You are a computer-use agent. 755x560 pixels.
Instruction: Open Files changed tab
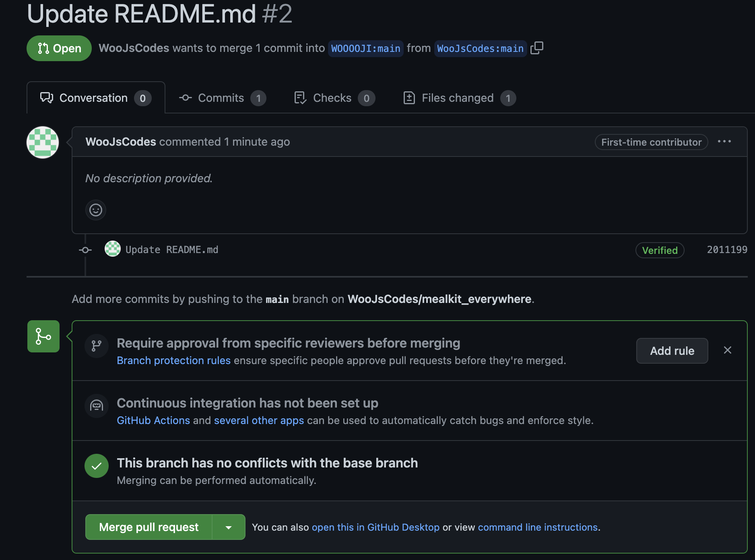(459, 98)
